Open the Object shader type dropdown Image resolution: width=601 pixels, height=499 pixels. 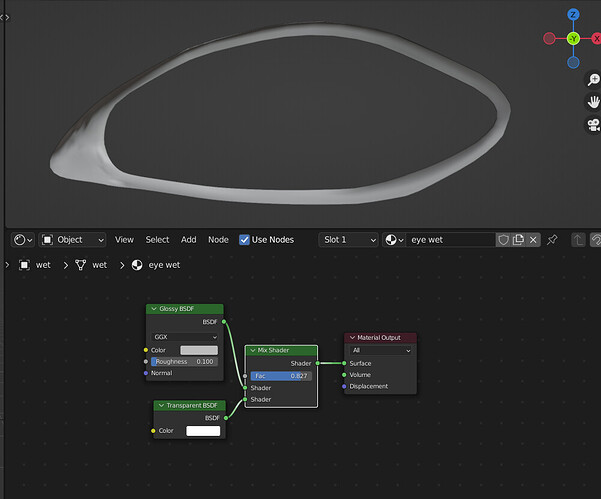point(72,240)
